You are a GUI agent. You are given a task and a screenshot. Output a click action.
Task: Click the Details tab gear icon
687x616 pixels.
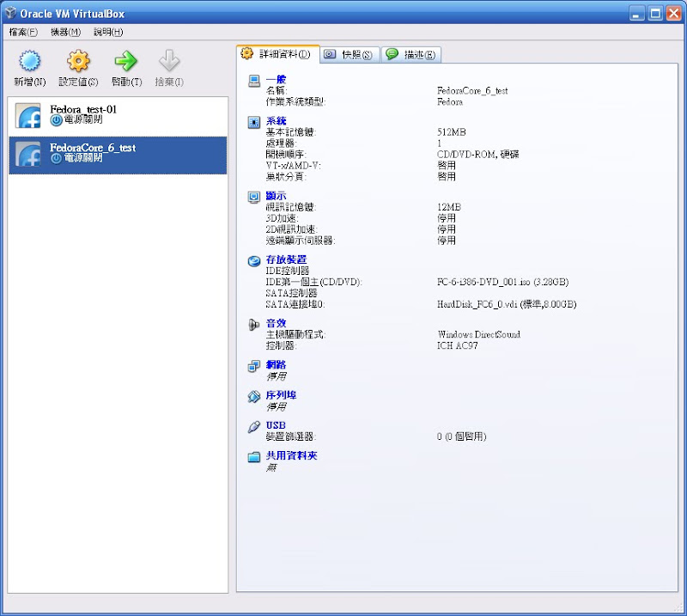[x=247, y=53]
